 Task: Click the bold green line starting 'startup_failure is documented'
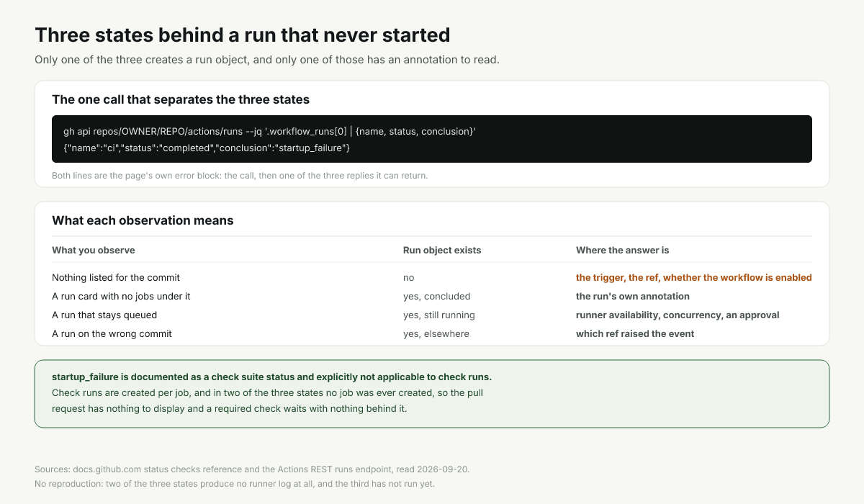click(x=271, y=377)
